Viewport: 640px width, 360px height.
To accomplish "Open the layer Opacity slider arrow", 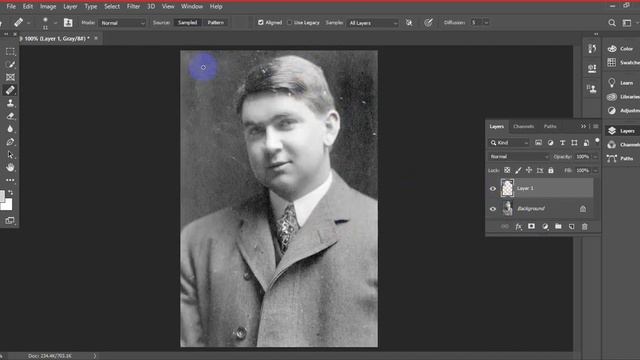I will pos(596,157).
